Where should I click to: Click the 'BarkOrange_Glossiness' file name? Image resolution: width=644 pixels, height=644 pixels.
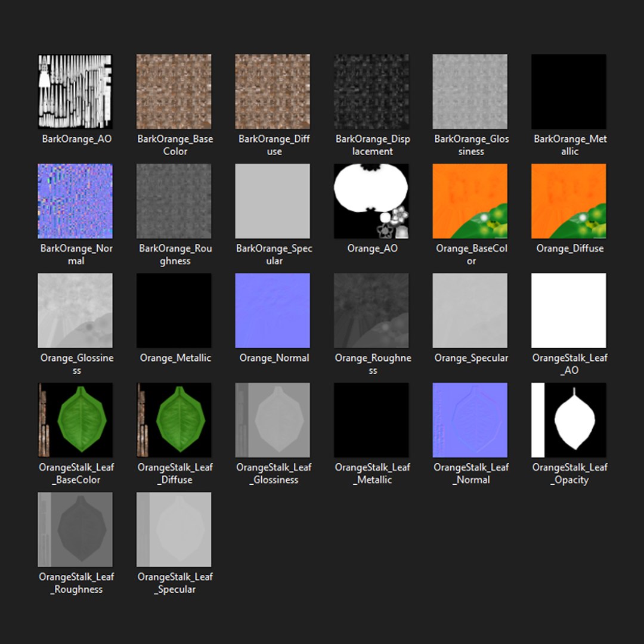pos(472,145)
